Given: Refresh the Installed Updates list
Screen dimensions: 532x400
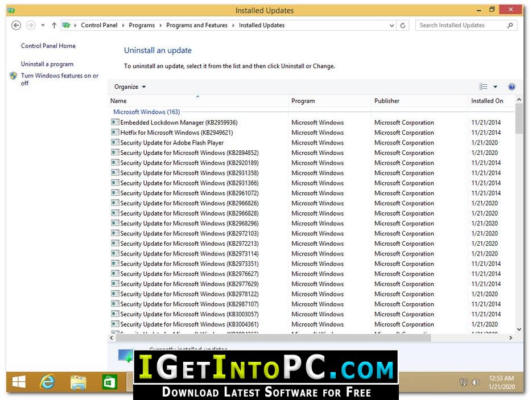Looking at the screenshot, I should 403,26.
